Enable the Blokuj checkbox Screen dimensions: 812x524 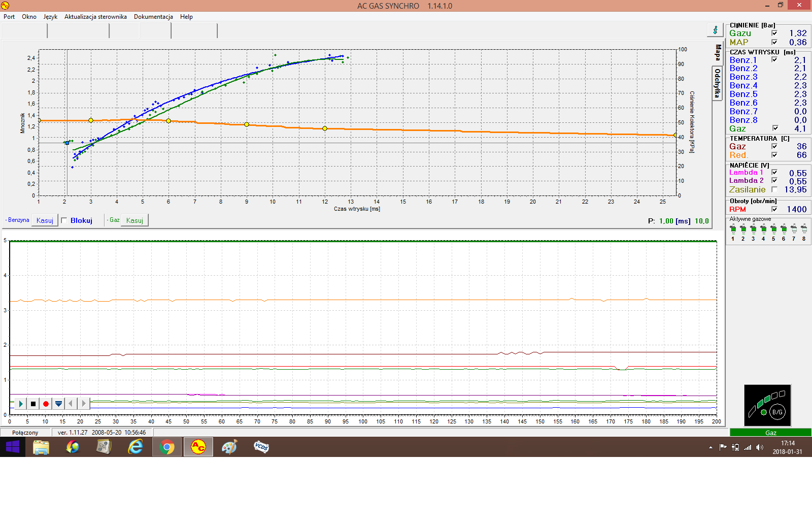64,220
